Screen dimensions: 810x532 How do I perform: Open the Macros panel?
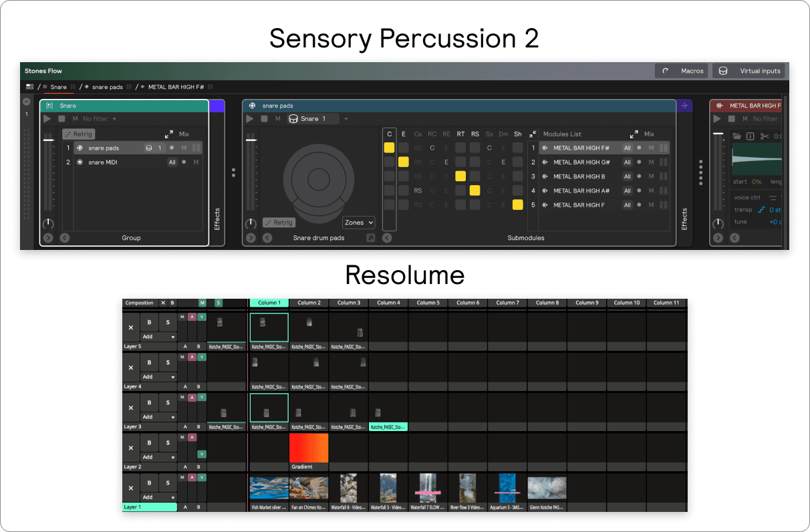(x=681, y=71)
